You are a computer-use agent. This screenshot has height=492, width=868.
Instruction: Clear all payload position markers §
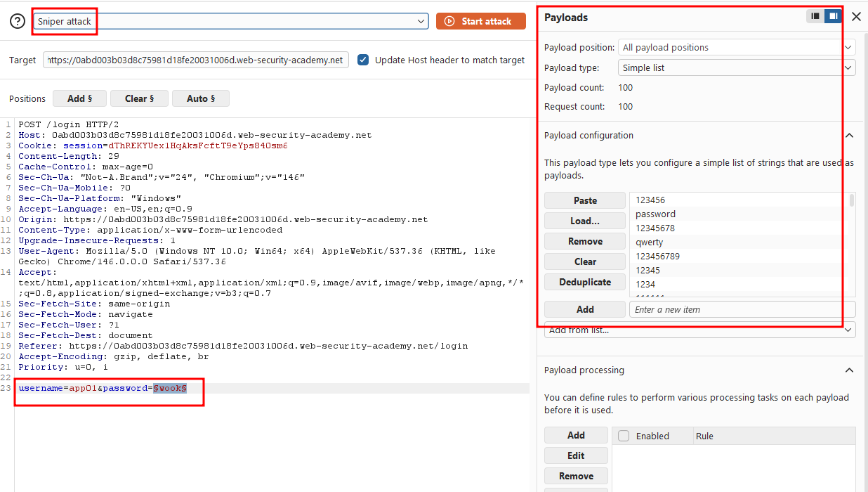coord(140,98)
